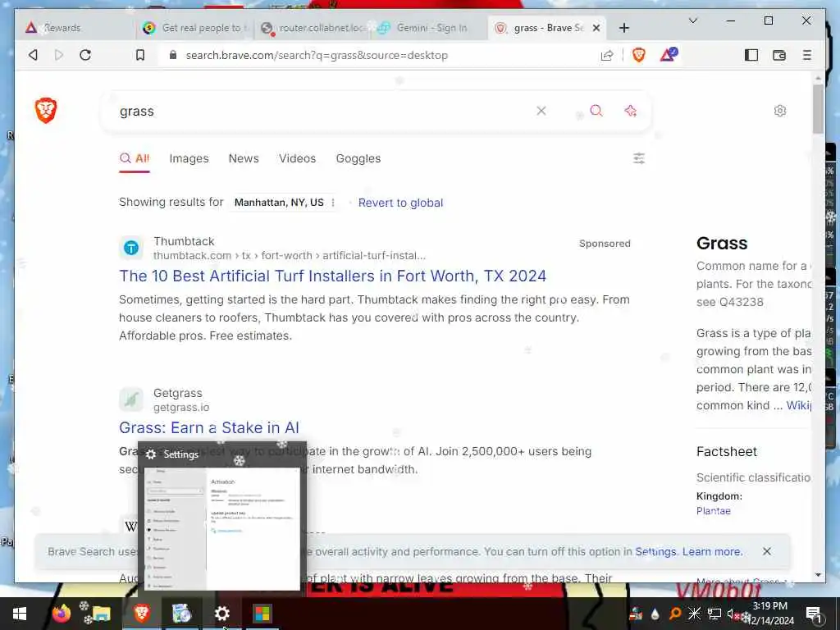Open the Brave Wallet icon
The height and width of the screenshot is (630, 840).
coord(779,55)
